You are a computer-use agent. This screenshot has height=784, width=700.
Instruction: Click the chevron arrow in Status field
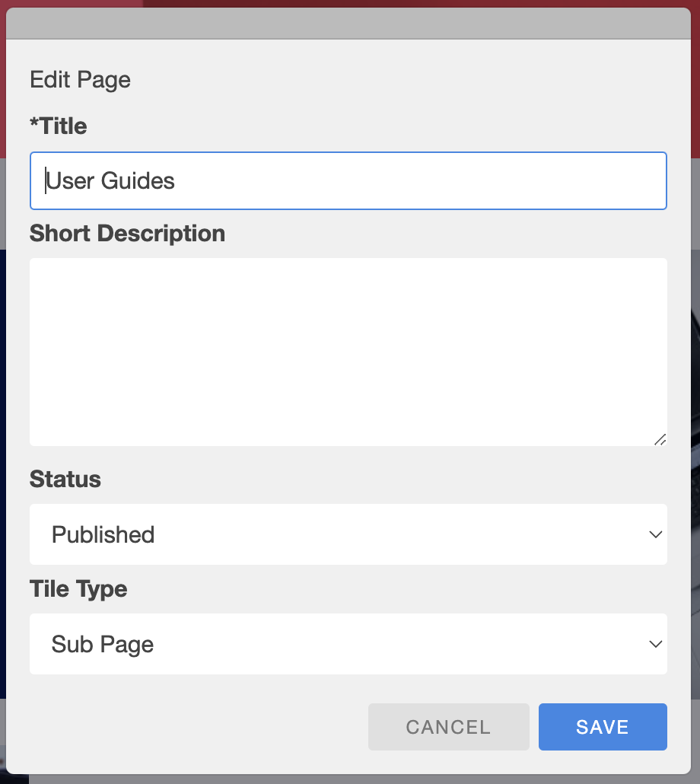[x=656, y=534]
